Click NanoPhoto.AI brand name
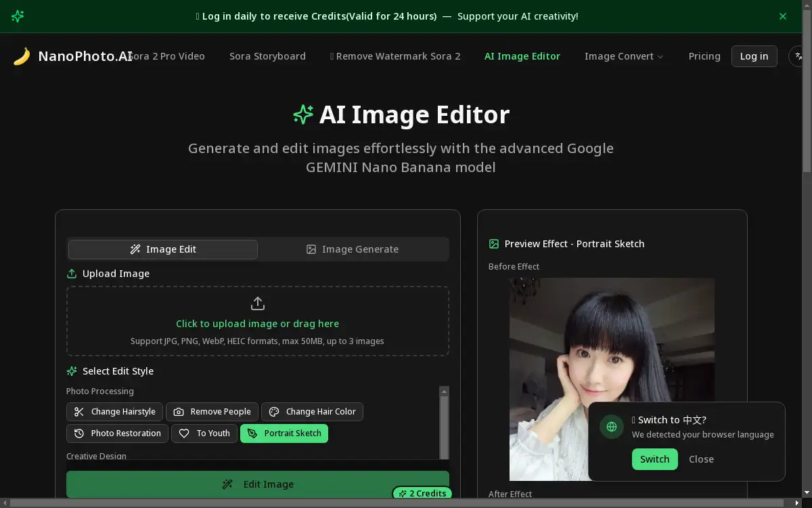Viewport: 812px width, 508px height. point(85,56)
